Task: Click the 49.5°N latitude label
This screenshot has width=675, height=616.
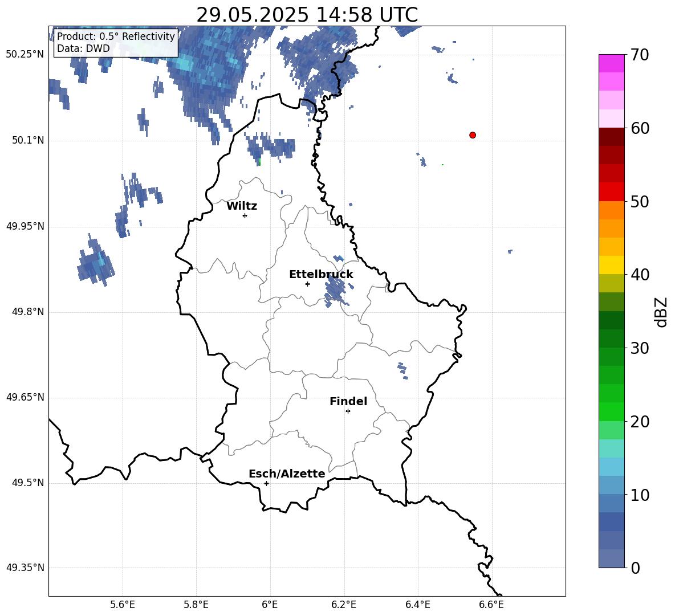Action: pyautogui.click(x=28, y=483)
